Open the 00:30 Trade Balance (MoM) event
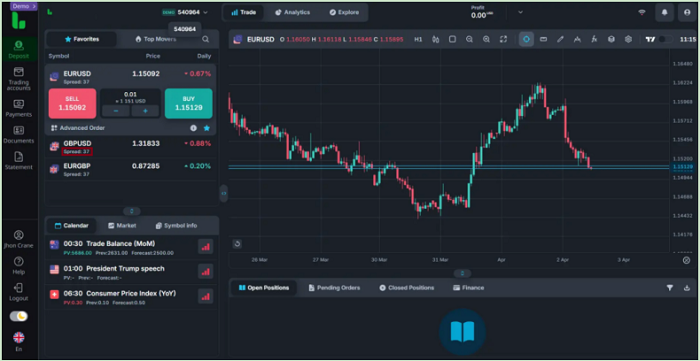The image size is (700, 361). coord(131,247)
